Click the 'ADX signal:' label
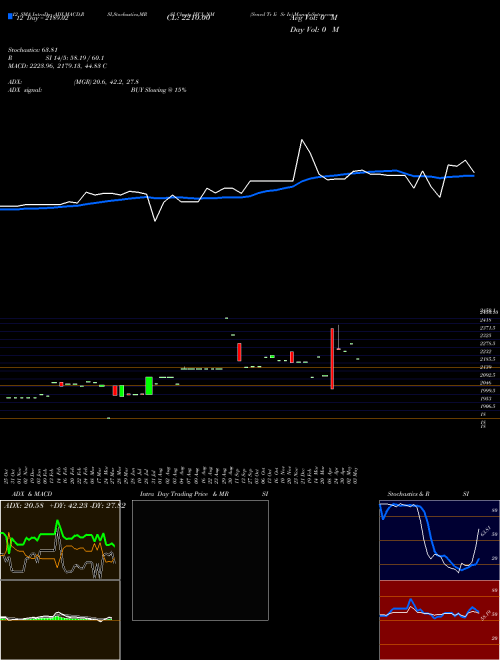The image size is (500, 660). [x=25, y=90]
